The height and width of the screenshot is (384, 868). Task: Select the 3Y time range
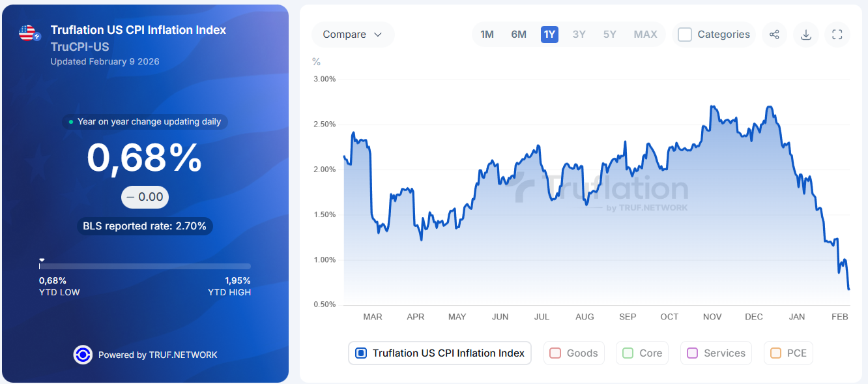point(579,35)
